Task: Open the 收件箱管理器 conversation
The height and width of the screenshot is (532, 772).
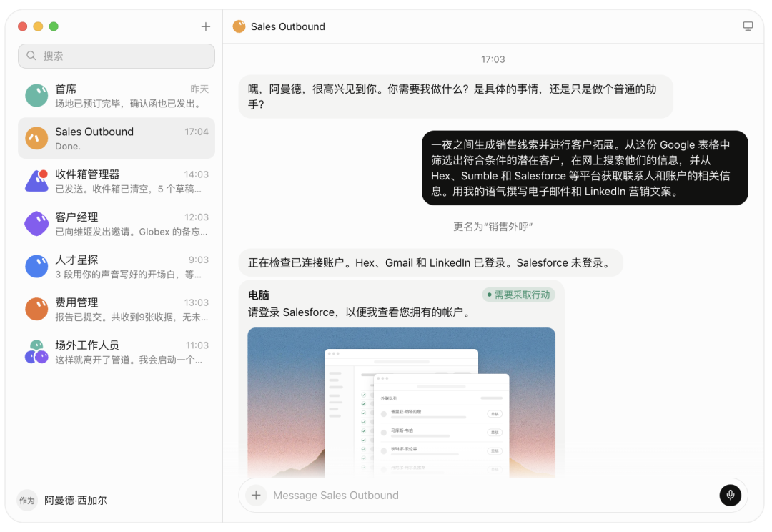Action: [x=117, y=181]
